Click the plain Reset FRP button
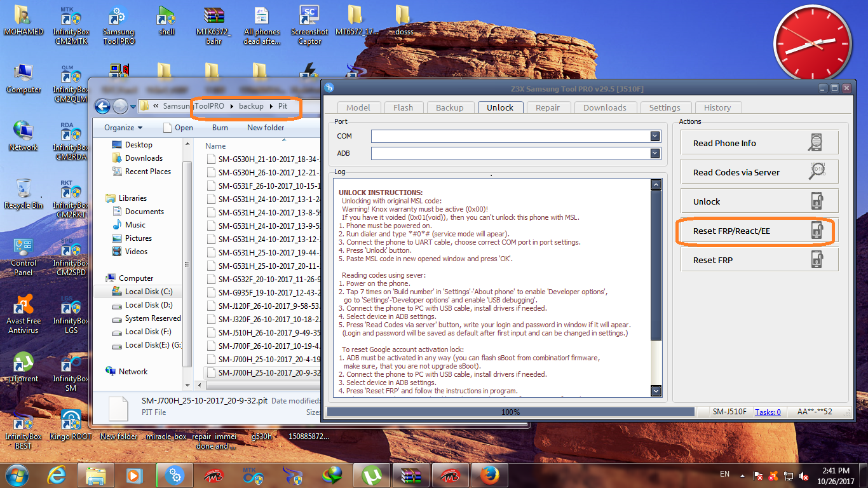 (x=759, y=260)
